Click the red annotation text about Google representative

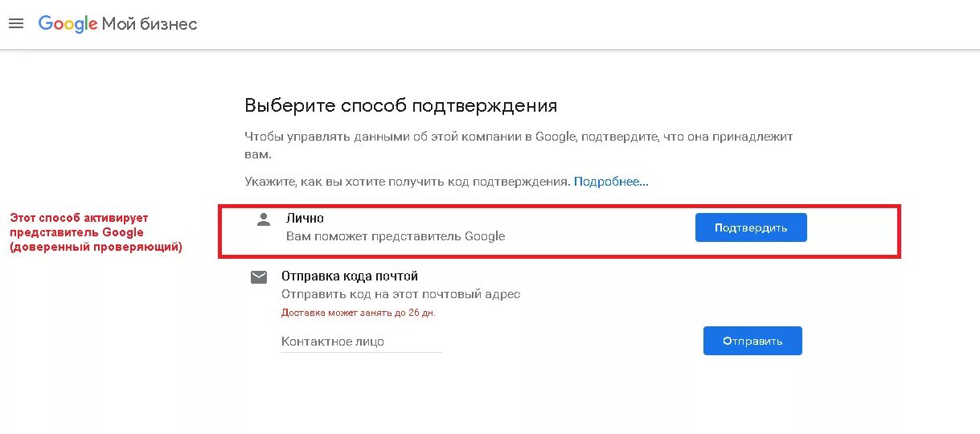96,232
